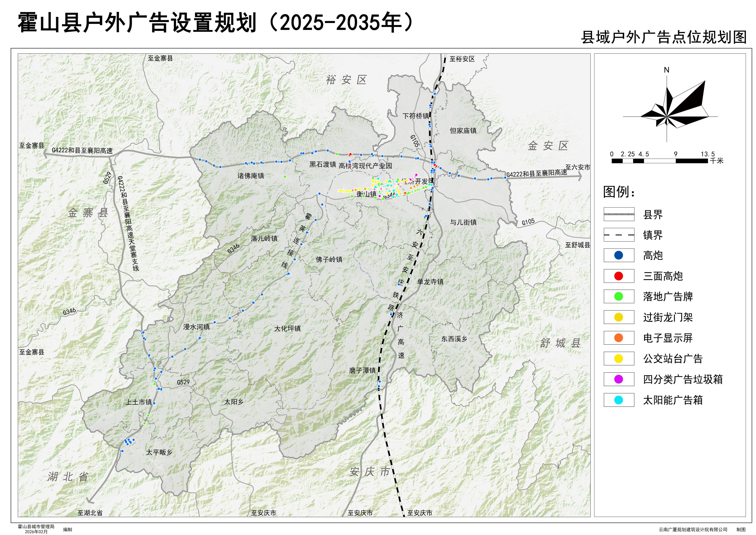
Task: Click the blue 高炮 legend dot
Action: coord(619,255)
